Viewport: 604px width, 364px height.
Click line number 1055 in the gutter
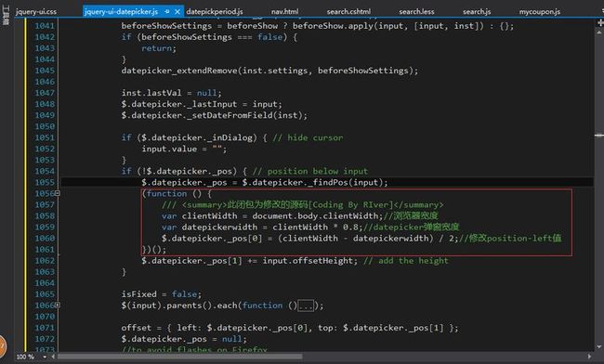click(x=45, y=182)
